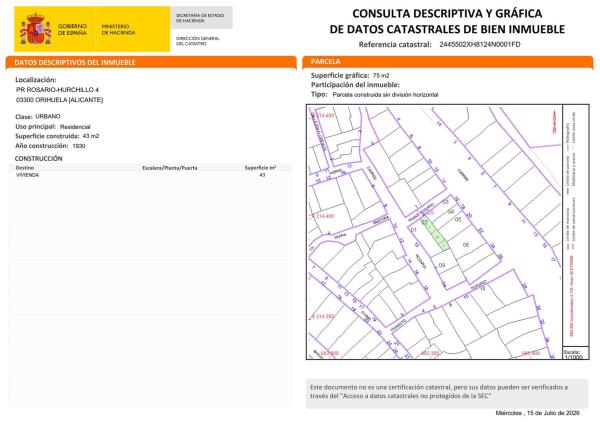The width and height of the screenshot is (600, 423).
Task: Click parcel label '05' on the map
Action: pyautogui.click(x=458, y=220)
